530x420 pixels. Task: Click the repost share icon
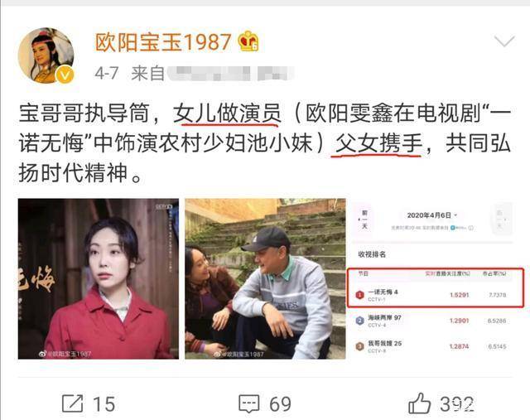72,403
